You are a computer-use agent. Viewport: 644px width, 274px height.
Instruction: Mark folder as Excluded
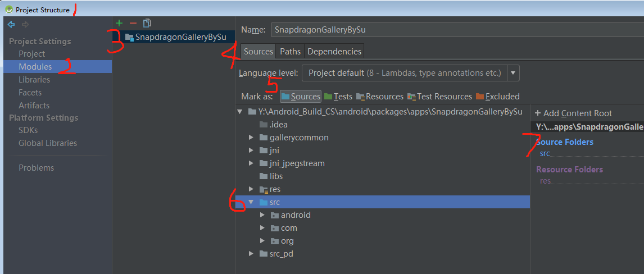[498, 97]
